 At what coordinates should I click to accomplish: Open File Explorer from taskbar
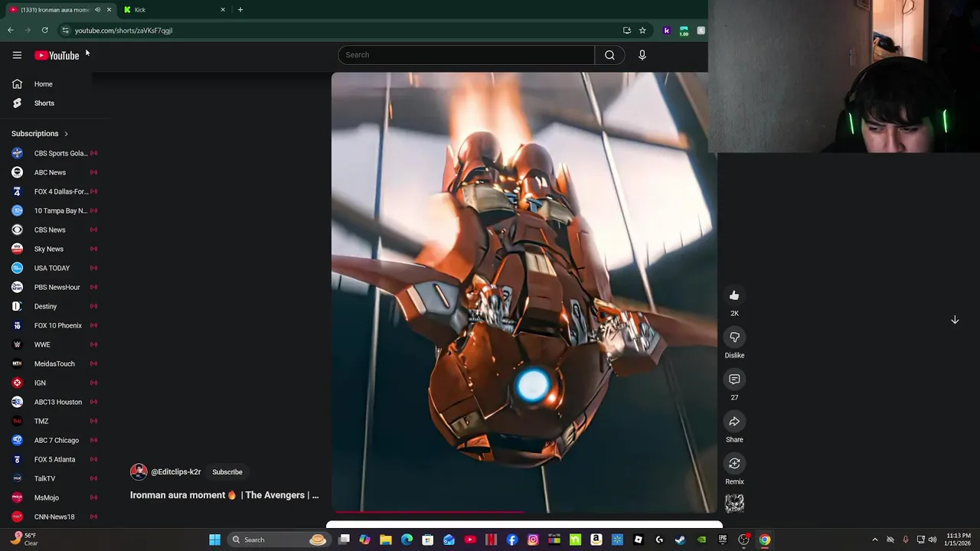pyautogui.click(x=386, y=540)
